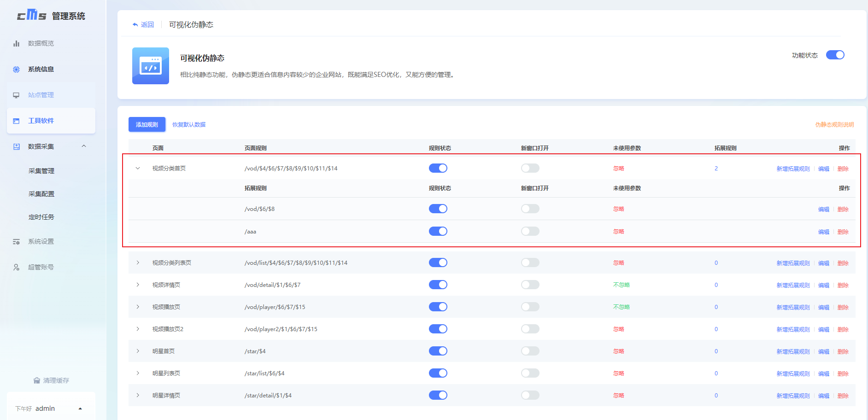The height and width of the screenshot is (420, 868).
Task: Click the 超管账号 user icon
Action: pos(17,267)
